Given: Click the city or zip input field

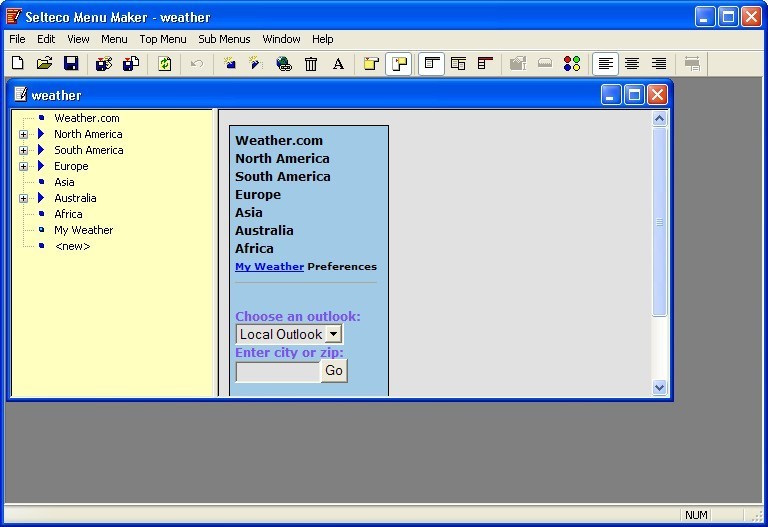Looking at the screenshot, I should click(278, 372).
